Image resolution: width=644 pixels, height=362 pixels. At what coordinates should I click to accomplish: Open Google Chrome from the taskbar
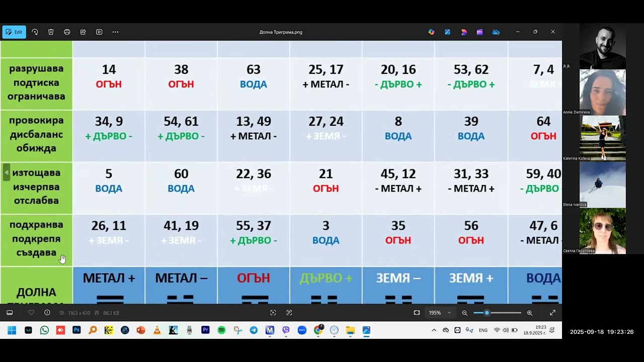tap(318, 330)
